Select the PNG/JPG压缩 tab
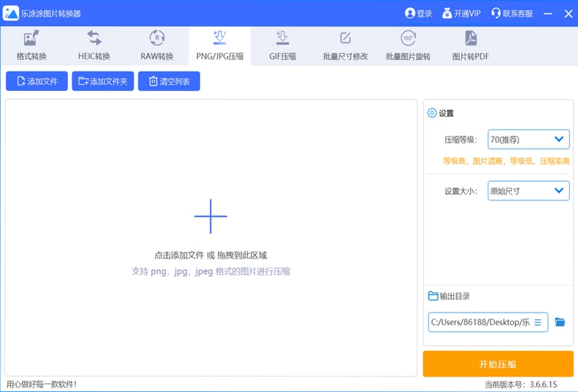Image resolution: width=578 pixels, height=392 pixels. tap(220, 45)
